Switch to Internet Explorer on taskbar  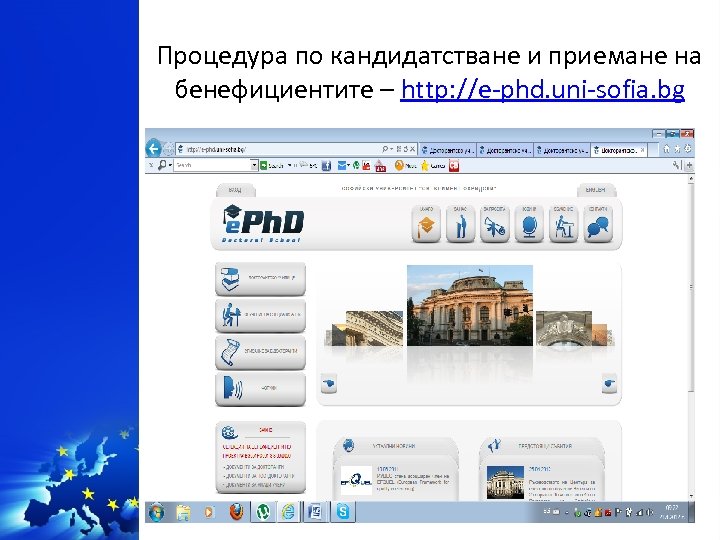coord(289,512)
